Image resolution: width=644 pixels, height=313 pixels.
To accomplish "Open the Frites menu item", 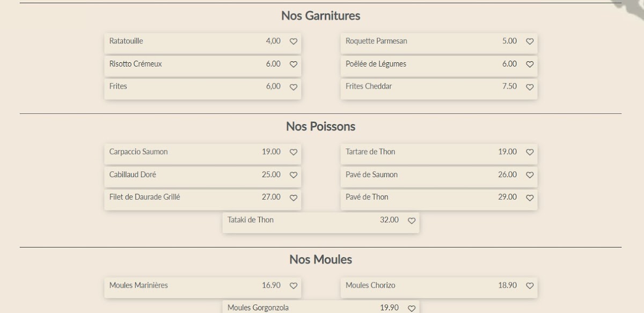I will click(x=119, y=86).
